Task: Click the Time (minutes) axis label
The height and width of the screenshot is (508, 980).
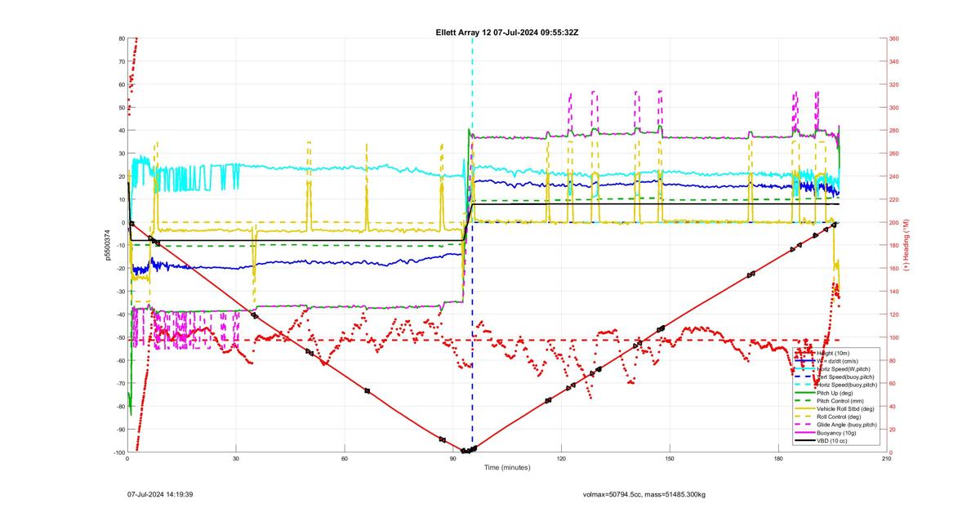Action: point(506,468)
